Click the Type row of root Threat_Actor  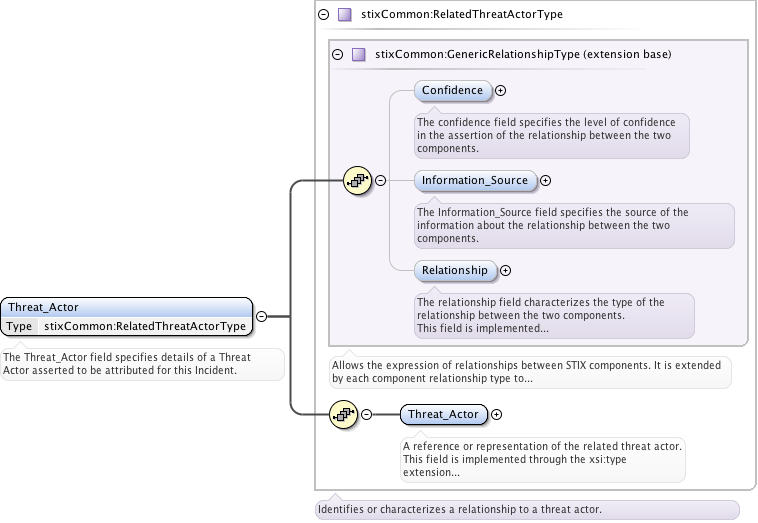125,326
